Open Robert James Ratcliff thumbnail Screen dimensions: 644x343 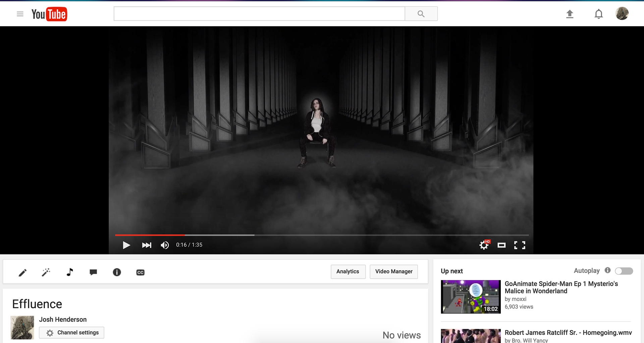point(471,336)
